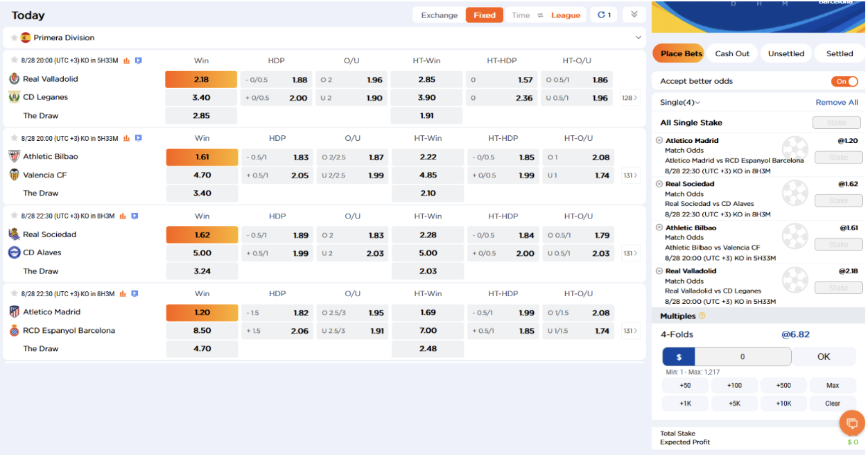Open stats chart for Real Valladolid match
The height and width of the screenshot is (455, 868).
pos(127,61)
